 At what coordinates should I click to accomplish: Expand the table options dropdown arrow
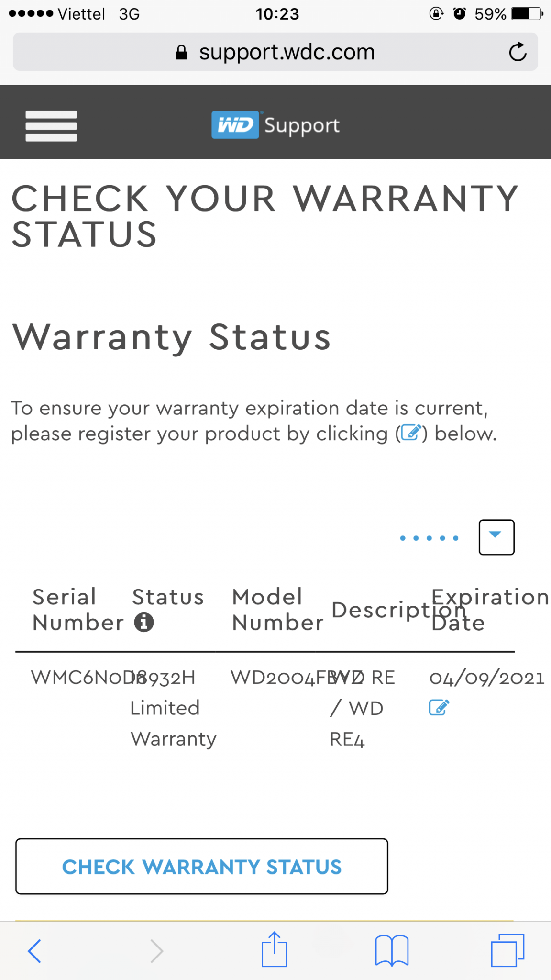[496, 537]
